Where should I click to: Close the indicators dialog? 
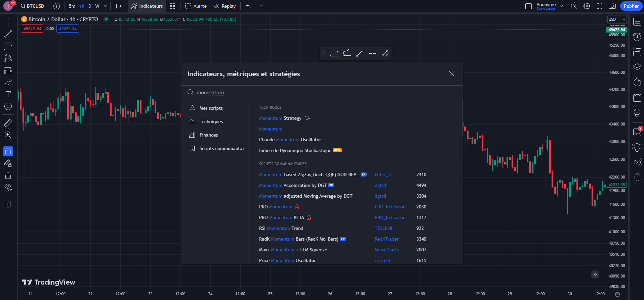[x=452, y=74]
